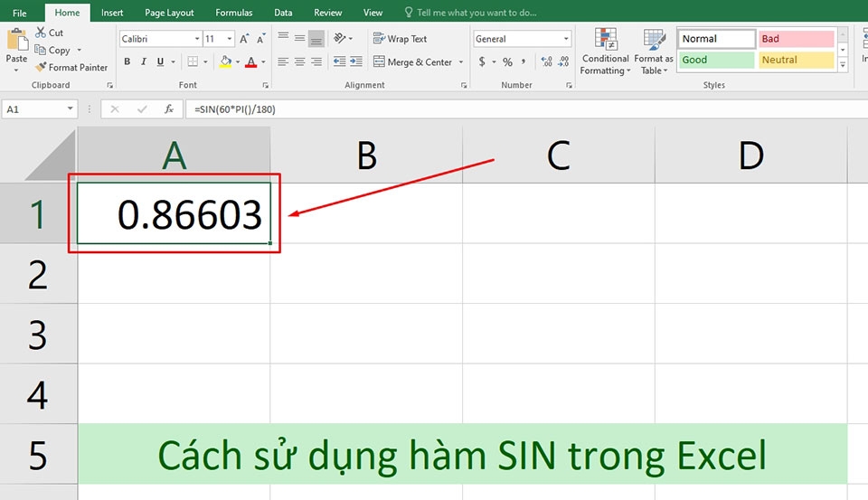
Task: Set Bottom Align for cell
Action: point(316,38)
